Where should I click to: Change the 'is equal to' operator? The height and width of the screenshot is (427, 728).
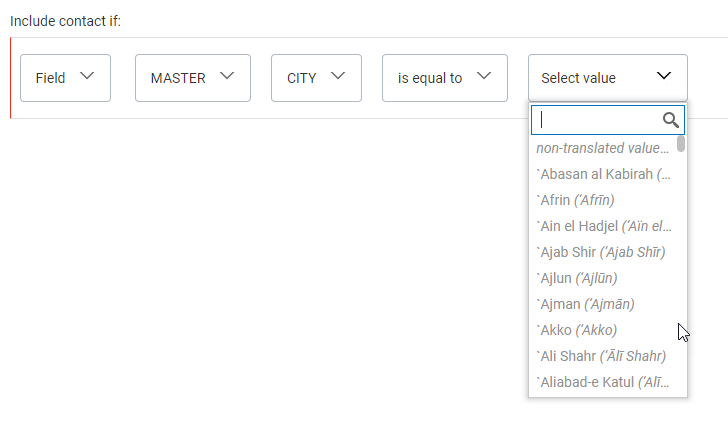[x=444, y=78]
